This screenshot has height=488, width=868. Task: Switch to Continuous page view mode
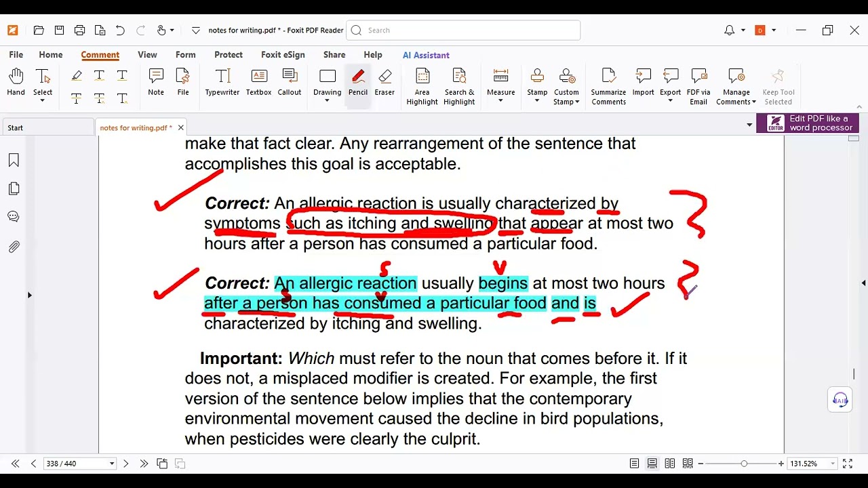point(652,464)
